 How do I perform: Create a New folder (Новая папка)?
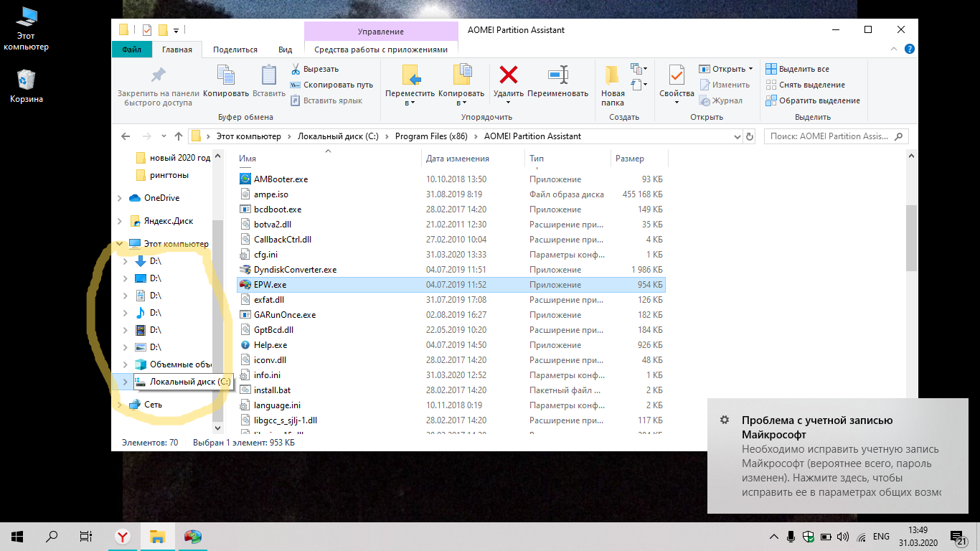[x=613, y=86]
